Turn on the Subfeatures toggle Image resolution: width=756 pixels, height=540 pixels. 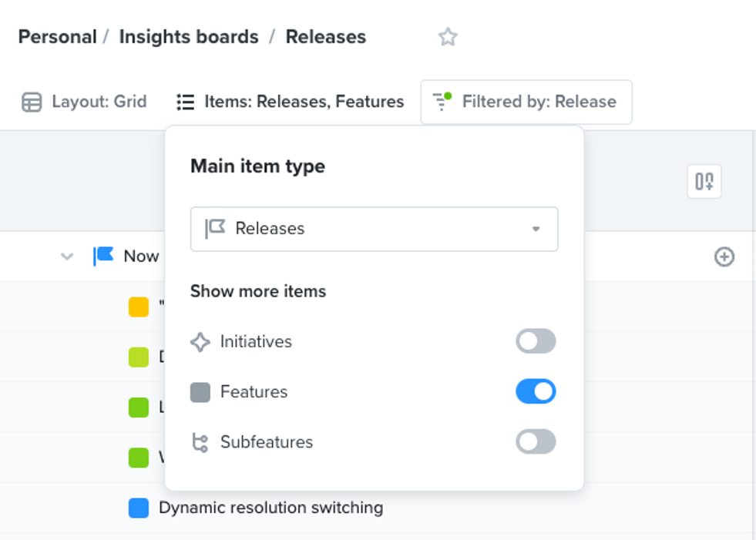536,441
